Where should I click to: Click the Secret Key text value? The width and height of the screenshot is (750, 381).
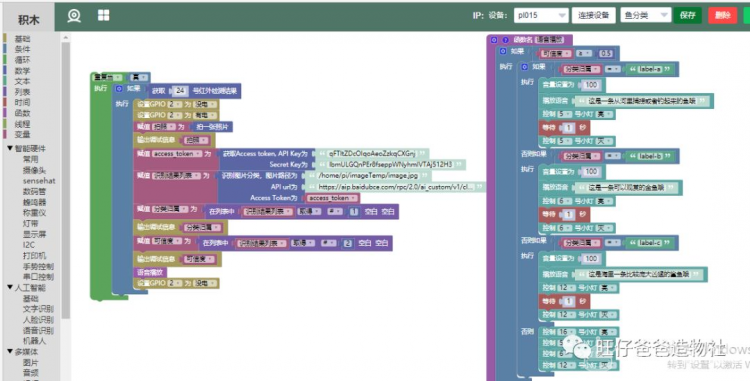pos(391,164)
